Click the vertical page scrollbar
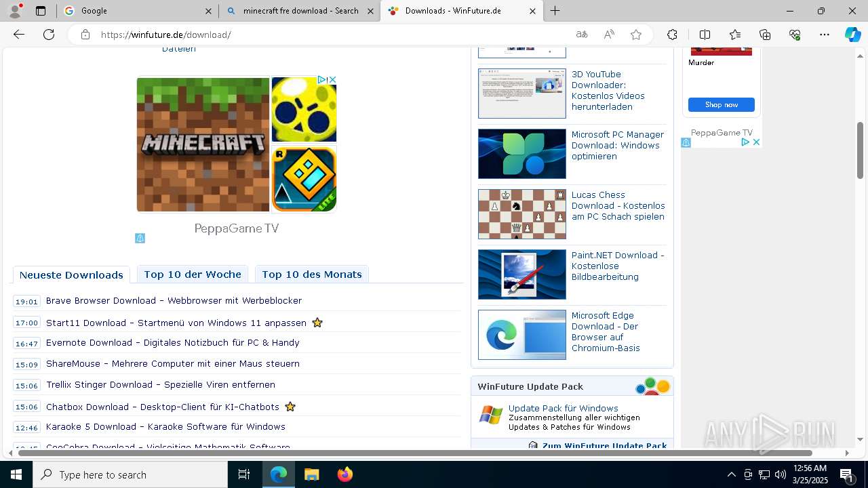 pos(861,150)
